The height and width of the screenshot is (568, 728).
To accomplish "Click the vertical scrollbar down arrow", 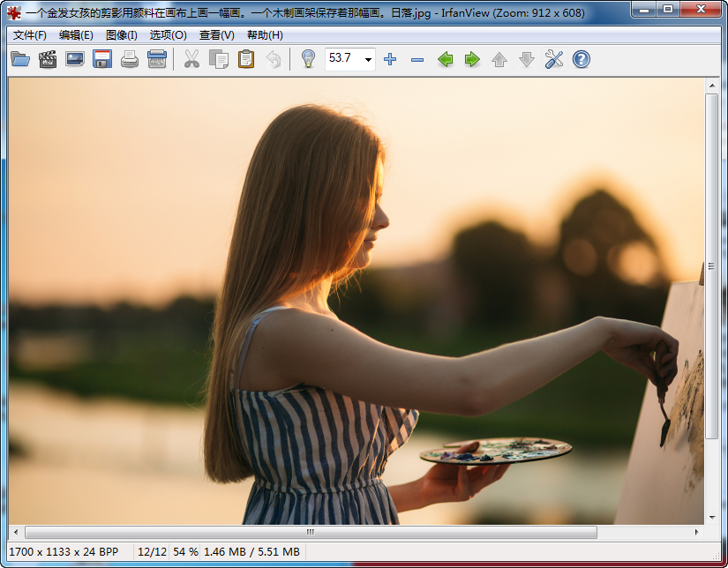I will point(712,518).
